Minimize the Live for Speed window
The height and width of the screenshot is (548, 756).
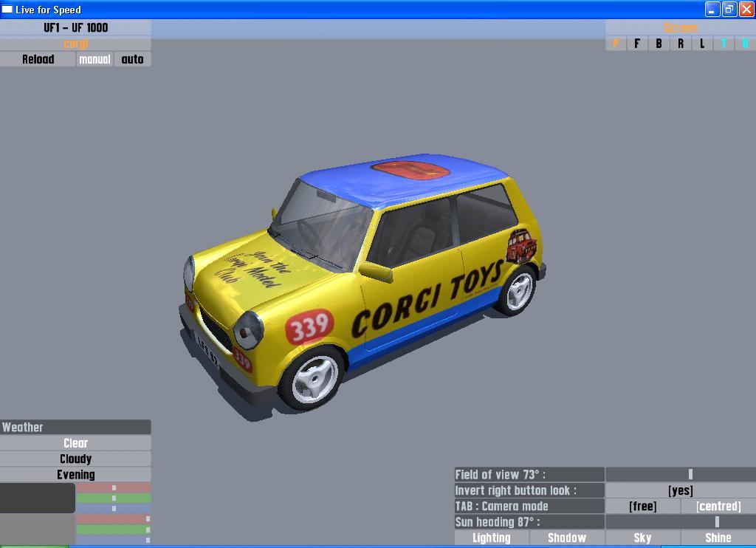point(712,9)
